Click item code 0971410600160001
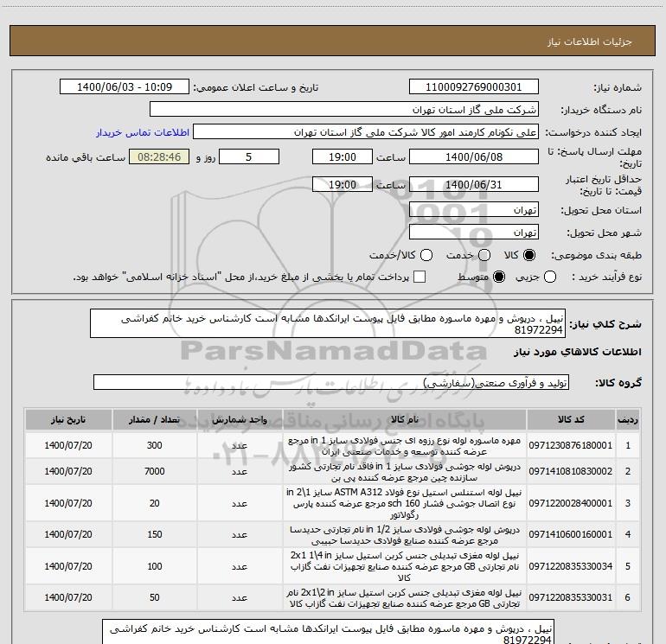 pyautogui.click(x=571, y=534)
